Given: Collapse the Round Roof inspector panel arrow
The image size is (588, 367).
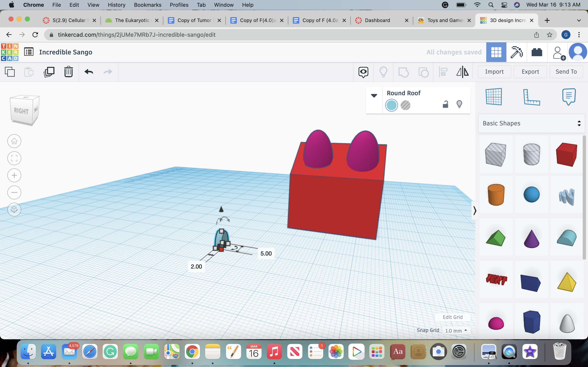Looking at the screenshot, I should click(x=374, y=96).
